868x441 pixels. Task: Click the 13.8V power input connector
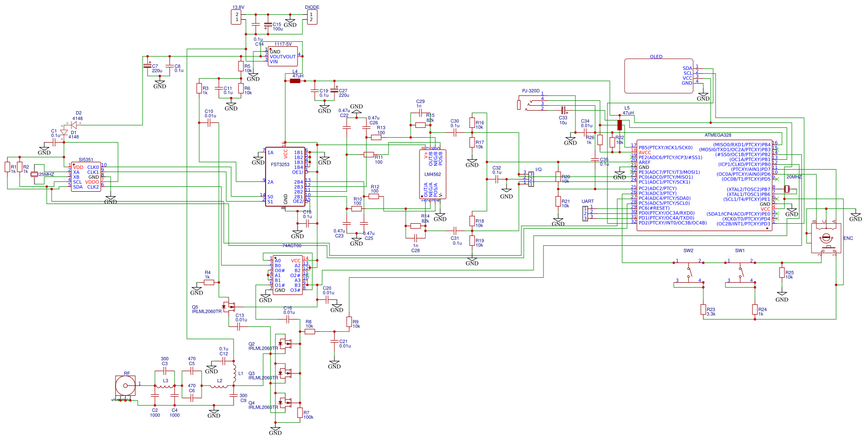point(237,17)
